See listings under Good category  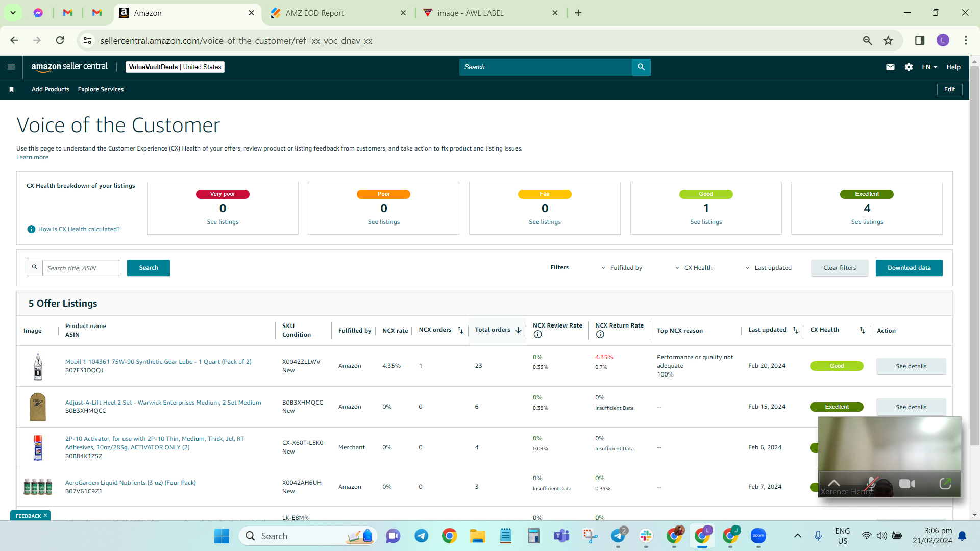[706, 222]
